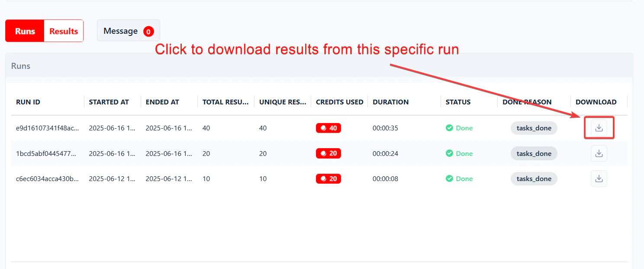The image size is (644, 269).
Task: Click the 40 credits used badge
Action: [x=328, y=128]
